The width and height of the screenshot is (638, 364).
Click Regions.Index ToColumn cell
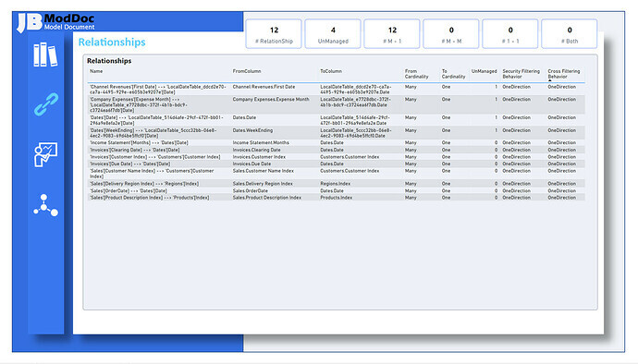pyautogui.click(x=336, y=184)
